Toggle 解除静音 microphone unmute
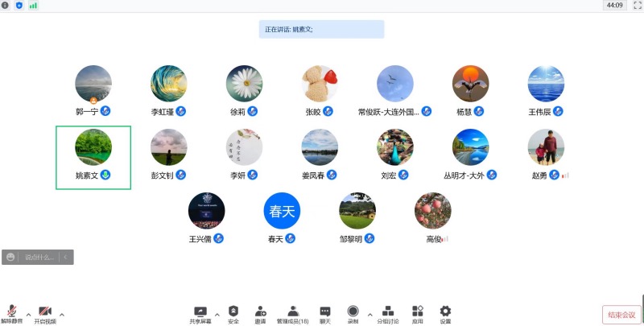This screenshot has width=644, height=326. point(12,312)
